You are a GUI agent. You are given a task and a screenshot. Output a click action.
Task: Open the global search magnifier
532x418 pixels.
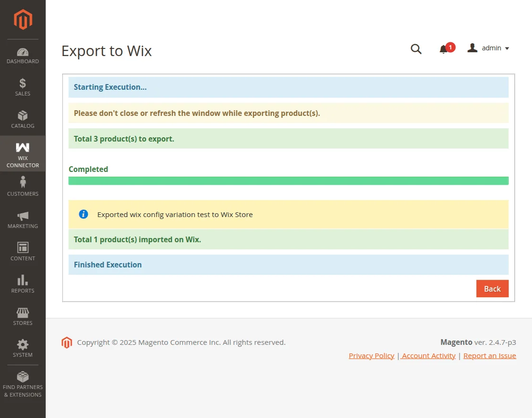(x=416, y=48)
